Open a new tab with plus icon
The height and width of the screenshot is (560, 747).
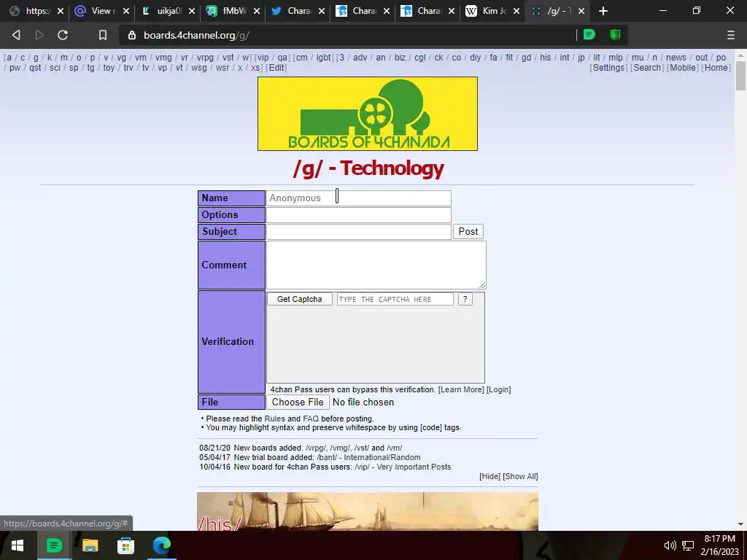(x=603, y=10)
